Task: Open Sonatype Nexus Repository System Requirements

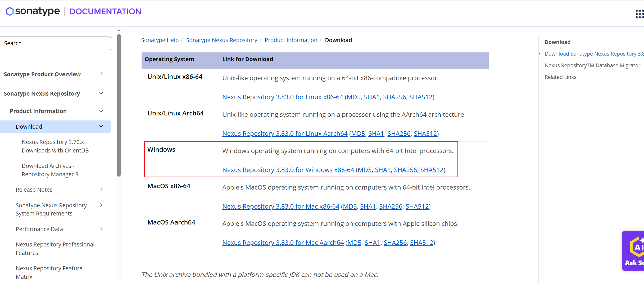Action: click(51, 209)
